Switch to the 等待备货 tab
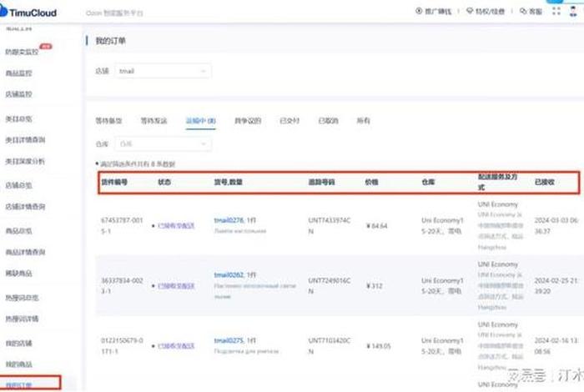The width and height of the screenshot is (584, 392). tap(108, 121)
